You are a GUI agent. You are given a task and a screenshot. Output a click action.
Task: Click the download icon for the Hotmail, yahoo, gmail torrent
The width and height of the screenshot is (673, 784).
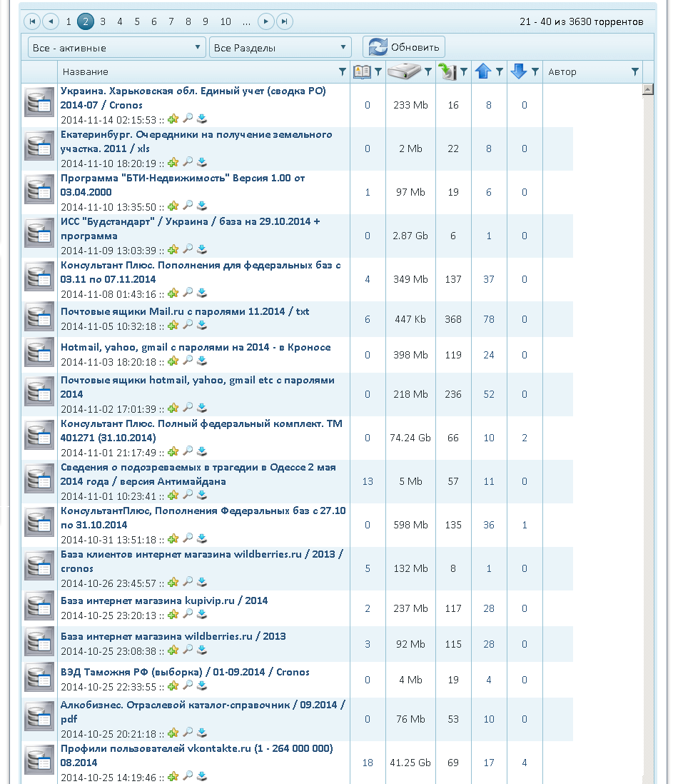point(202,361)
